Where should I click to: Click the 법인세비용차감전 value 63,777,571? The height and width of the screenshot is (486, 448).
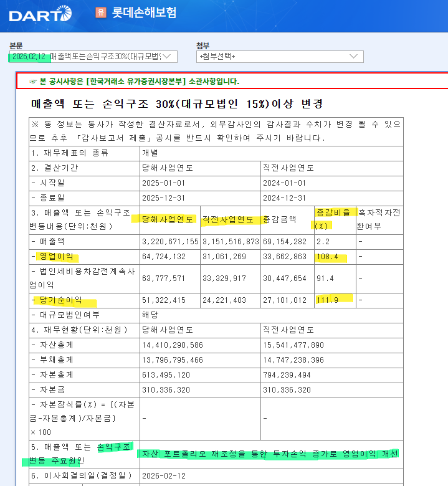[x=164, y=279]
